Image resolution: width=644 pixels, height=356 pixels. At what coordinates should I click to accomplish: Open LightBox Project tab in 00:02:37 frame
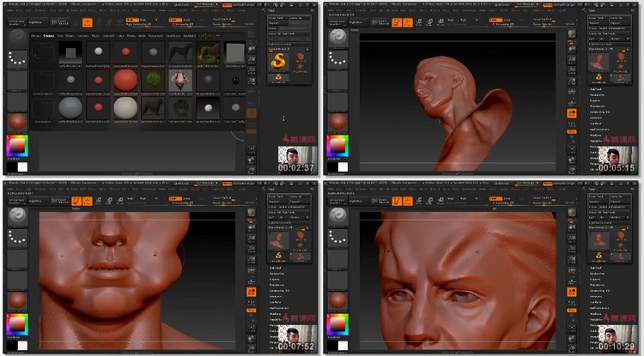pos(49,36)
